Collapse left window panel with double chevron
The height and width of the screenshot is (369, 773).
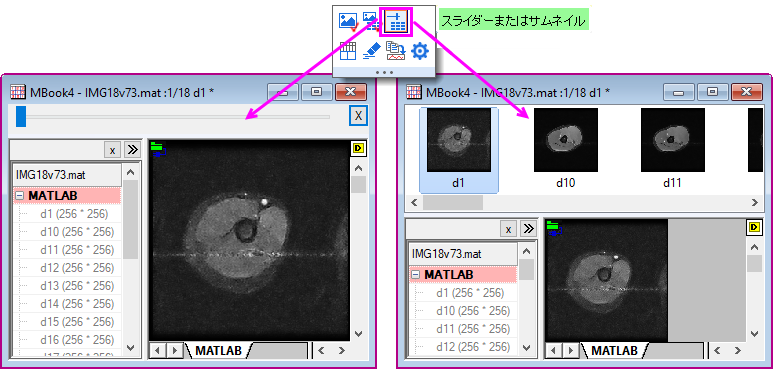click(x=133, y=150)
